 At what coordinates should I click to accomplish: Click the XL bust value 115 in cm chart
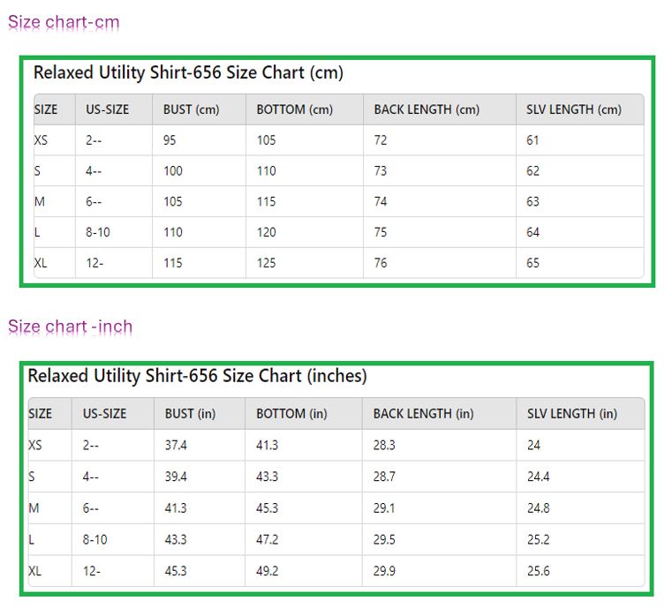tap(173, 262)
